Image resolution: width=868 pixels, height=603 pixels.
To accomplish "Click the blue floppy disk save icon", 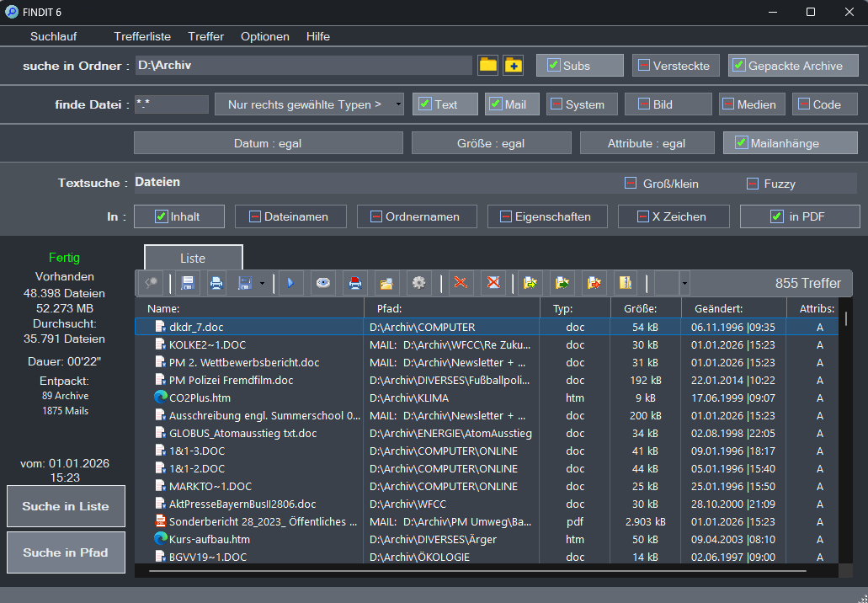I will 189,284.
